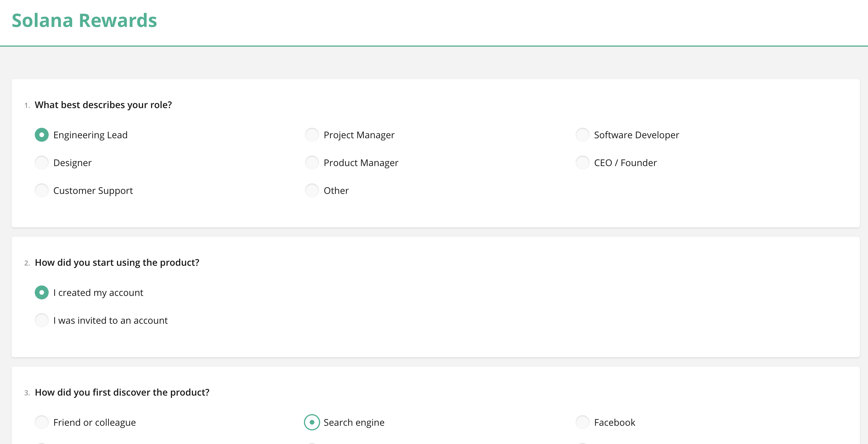Screen dimensions: 868x444
Task: Click the question 3 discovery heading
Action: [122, 392]
